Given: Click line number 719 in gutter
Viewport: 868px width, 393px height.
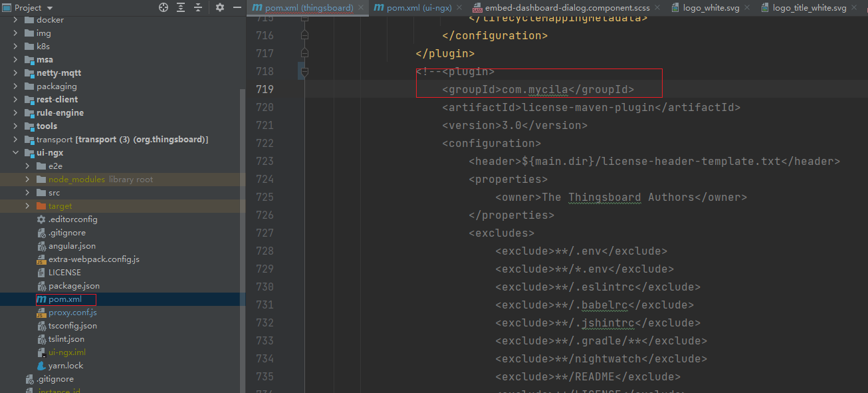Looking at the screenshot, I should point(265,89).
